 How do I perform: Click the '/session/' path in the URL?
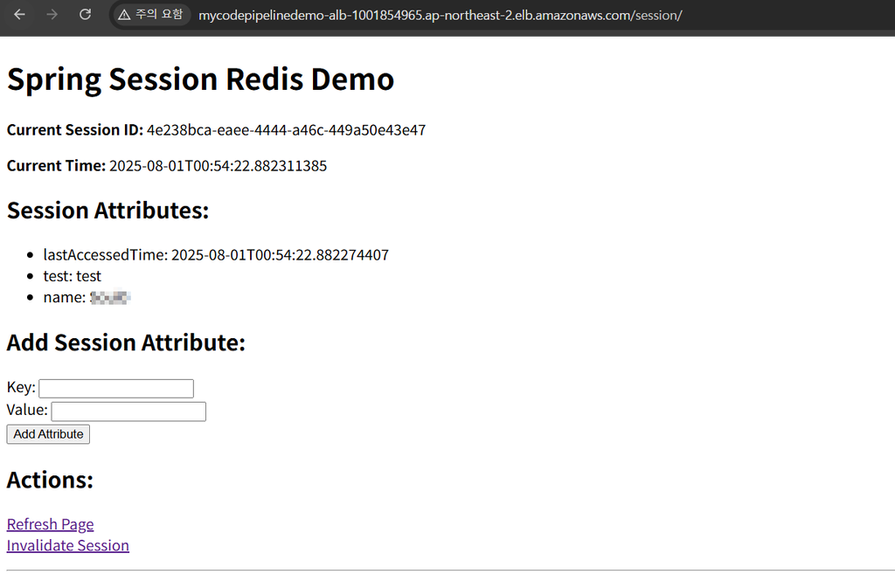[656, 15]
